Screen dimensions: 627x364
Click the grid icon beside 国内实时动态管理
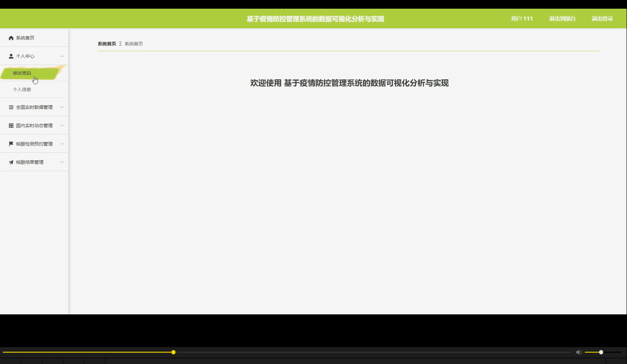[x=11, y=126]
